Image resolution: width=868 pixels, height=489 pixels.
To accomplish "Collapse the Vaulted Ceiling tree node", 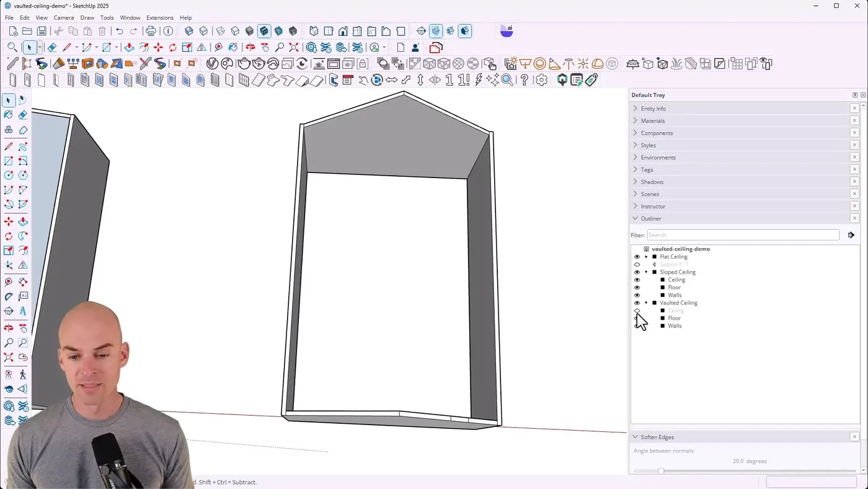I will tap(646, 303).
